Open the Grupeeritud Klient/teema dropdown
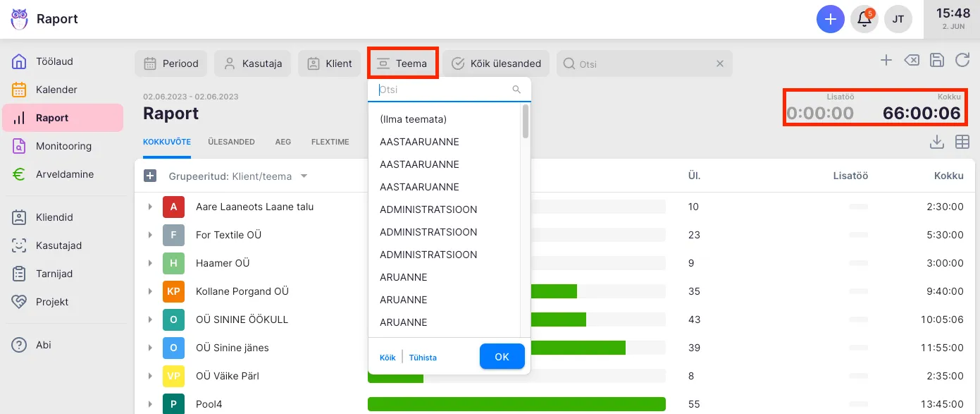 [238, 176]
